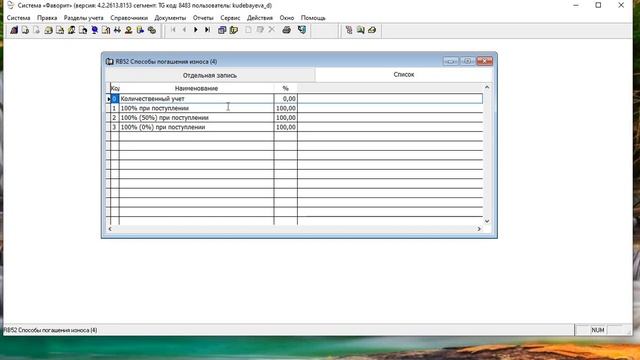Viewport: 640px width, 360px height.
Task: Open the Помощь menu
Action: 313,18
